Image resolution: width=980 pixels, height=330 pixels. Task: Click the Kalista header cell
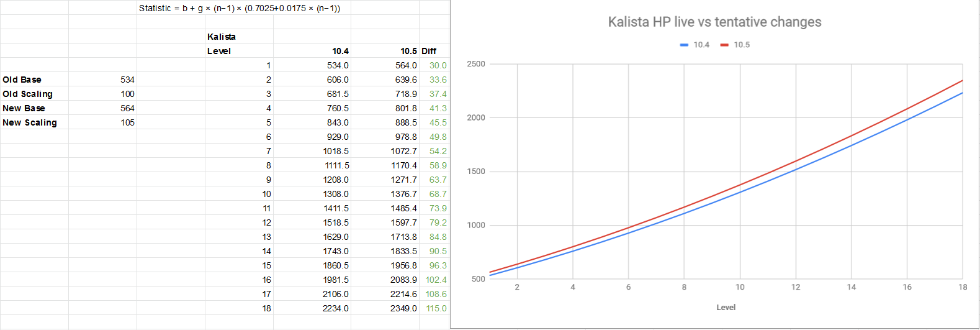[x=239, y=37]
